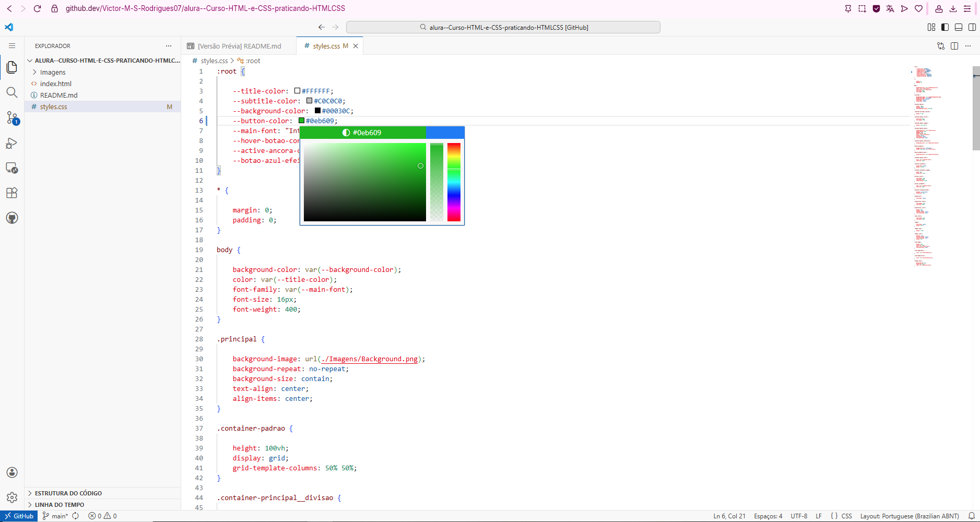Screen dimensions: 980x522
Task: Open the Run and Debug view
Action: pos(11,144)
